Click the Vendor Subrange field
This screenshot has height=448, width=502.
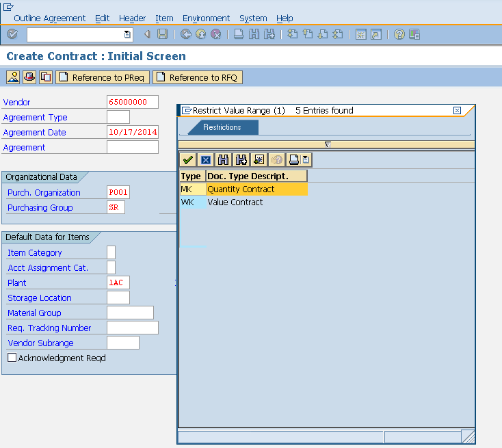coord(123,343)
